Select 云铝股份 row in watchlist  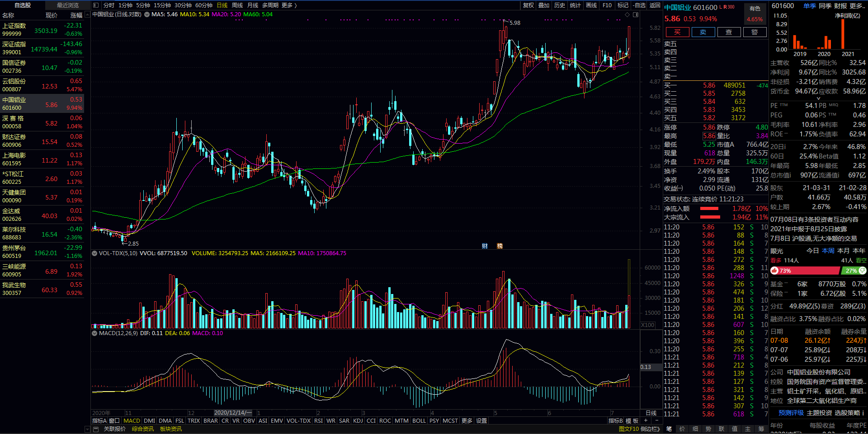pyautogui.click(x=42, y=85)
